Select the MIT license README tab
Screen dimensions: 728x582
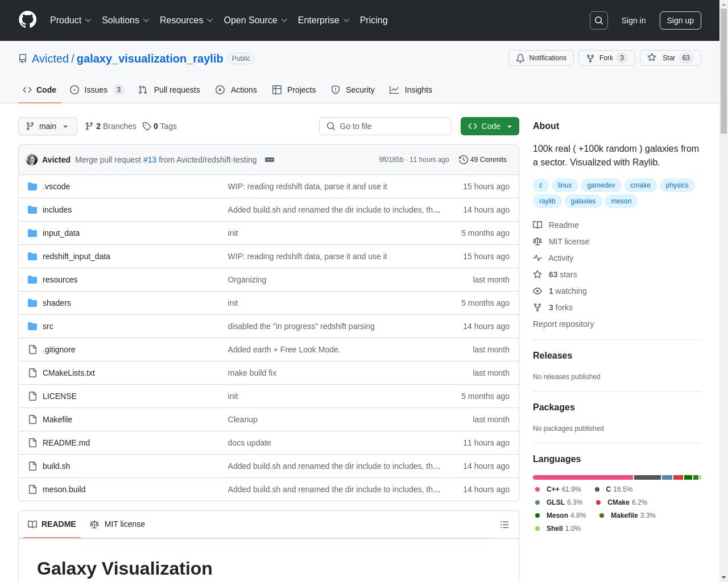117,524
